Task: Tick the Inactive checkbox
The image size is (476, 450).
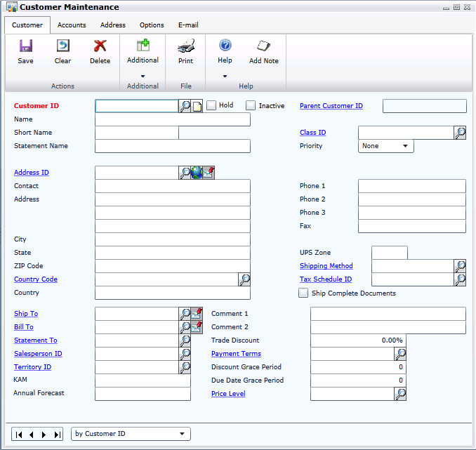Action: coord(251,105)
